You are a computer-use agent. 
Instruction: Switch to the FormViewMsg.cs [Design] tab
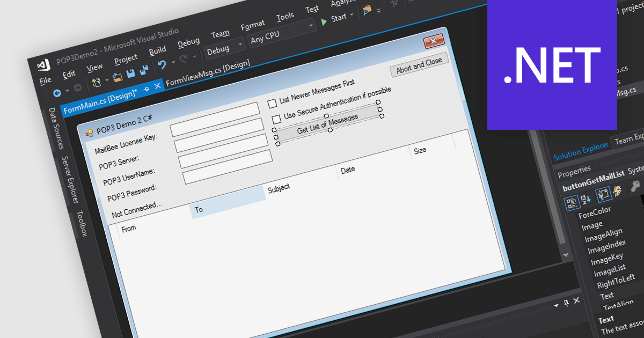pyautogui.click(x=208, y=74)
